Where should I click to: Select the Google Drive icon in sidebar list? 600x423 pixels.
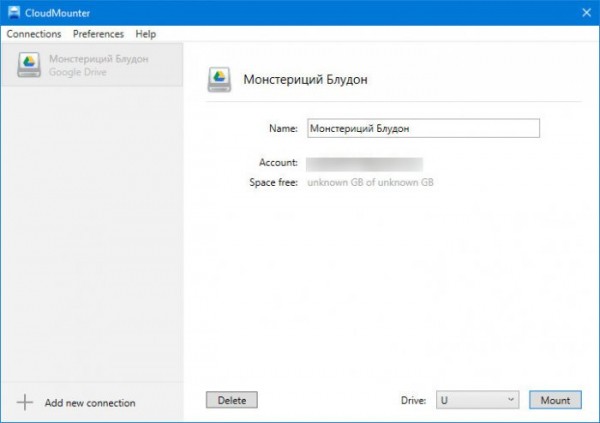point(29,64)
